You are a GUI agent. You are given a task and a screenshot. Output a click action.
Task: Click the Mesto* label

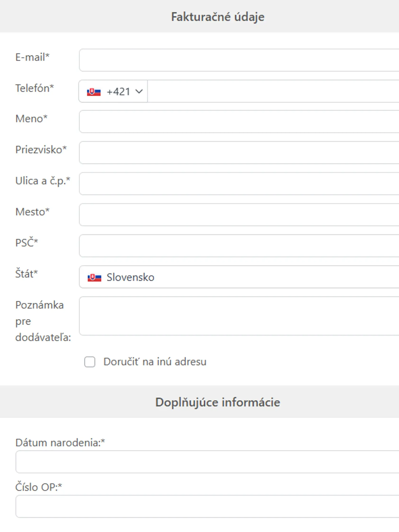point(33,212)
